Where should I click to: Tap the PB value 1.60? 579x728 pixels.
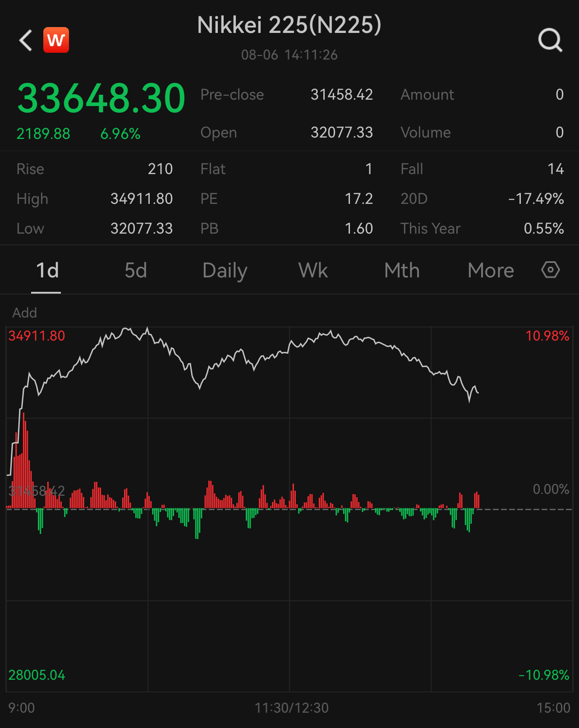pos(359,229)
